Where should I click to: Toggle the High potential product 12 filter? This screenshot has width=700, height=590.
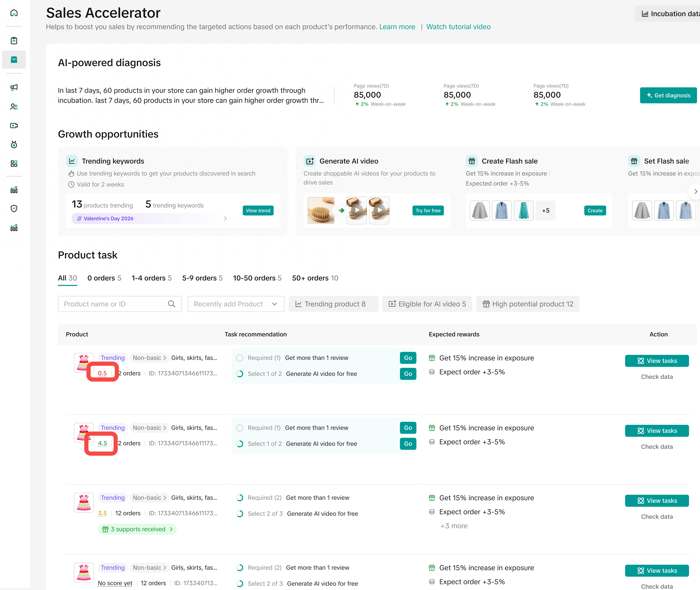click(x=528, y=304)
